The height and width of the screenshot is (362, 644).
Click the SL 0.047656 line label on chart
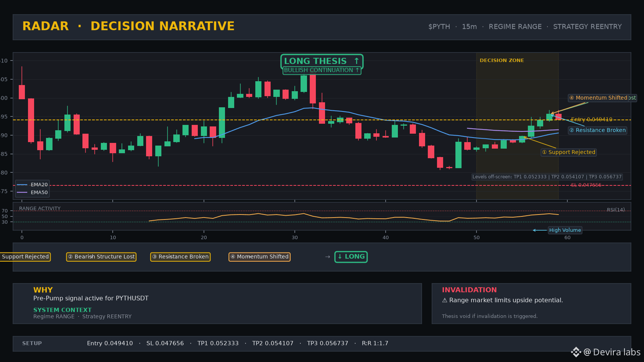pos(586,185)
